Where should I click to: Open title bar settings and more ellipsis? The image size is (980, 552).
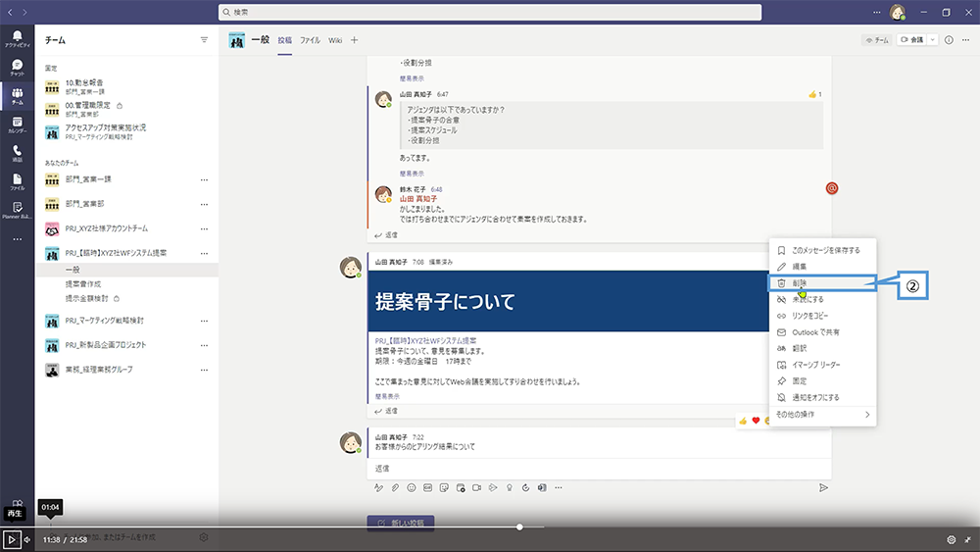click(x=876, y=12)
